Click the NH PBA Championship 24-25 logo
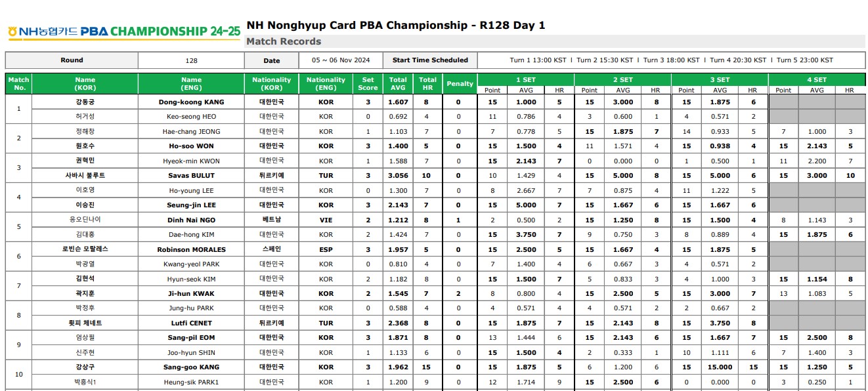Screen dimensions: 868x391 pos(124,31)
